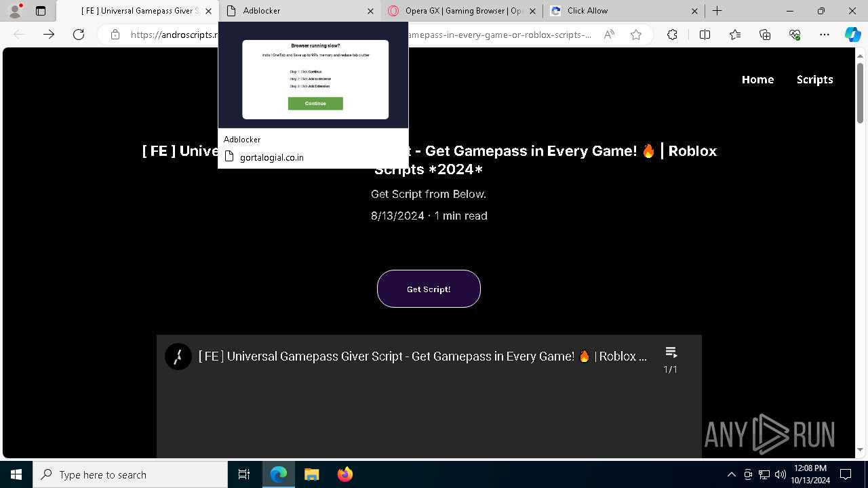Open Split screen view
868x488 pixels.
point(705,35)
